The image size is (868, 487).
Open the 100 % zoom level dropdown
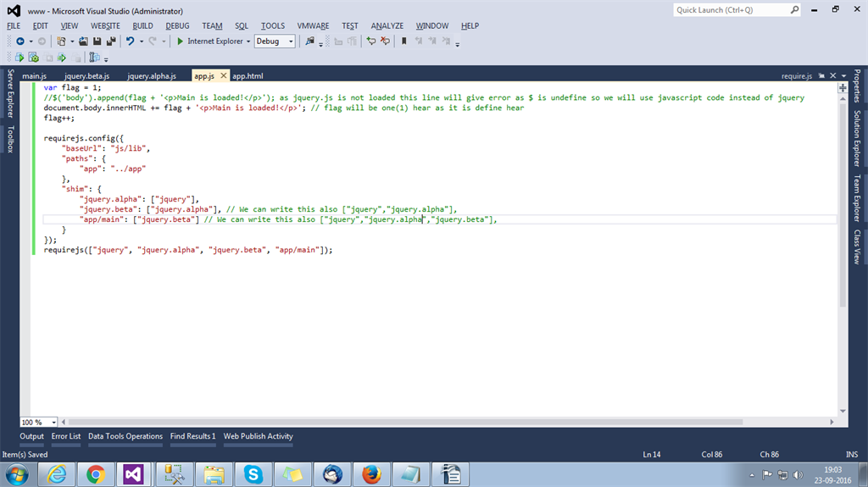click(54, 422)
